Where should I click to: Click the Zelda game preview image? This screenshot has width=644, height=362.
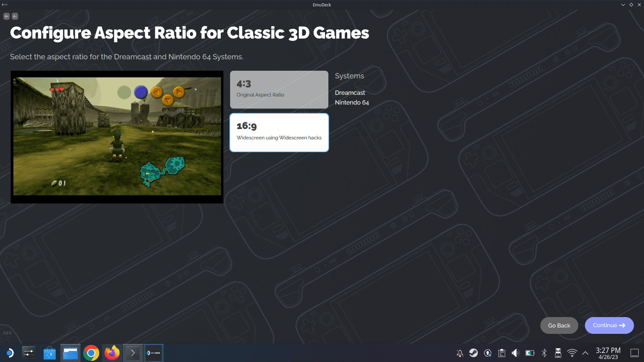[x=117, y=137]
